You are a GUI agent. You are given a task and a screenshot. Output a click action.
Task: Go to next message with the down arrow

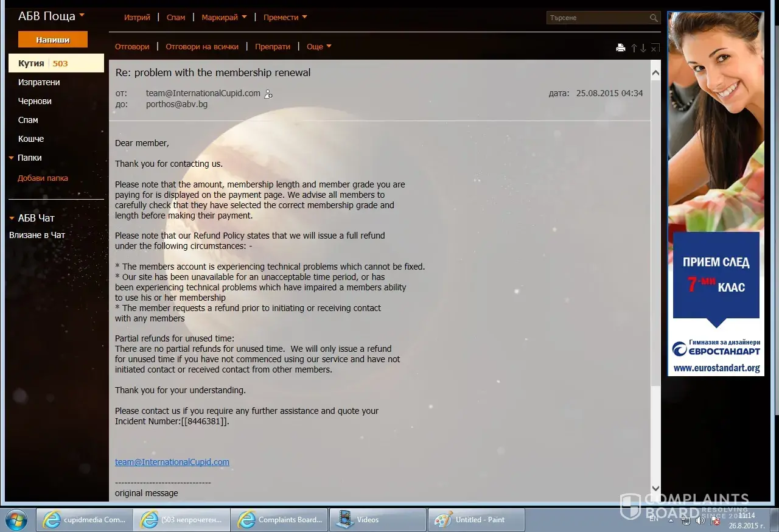pos(643,47)
